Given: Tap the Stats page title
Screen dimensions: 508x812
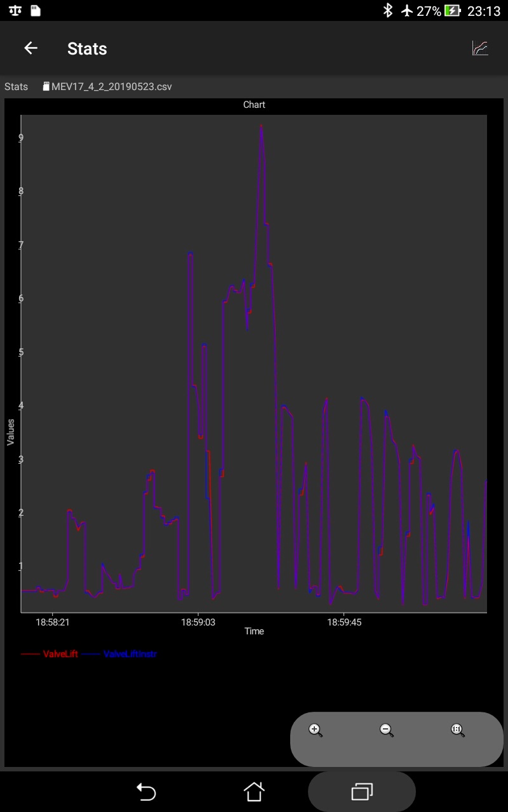Looking at the screenshot, I should click(87, 49).
